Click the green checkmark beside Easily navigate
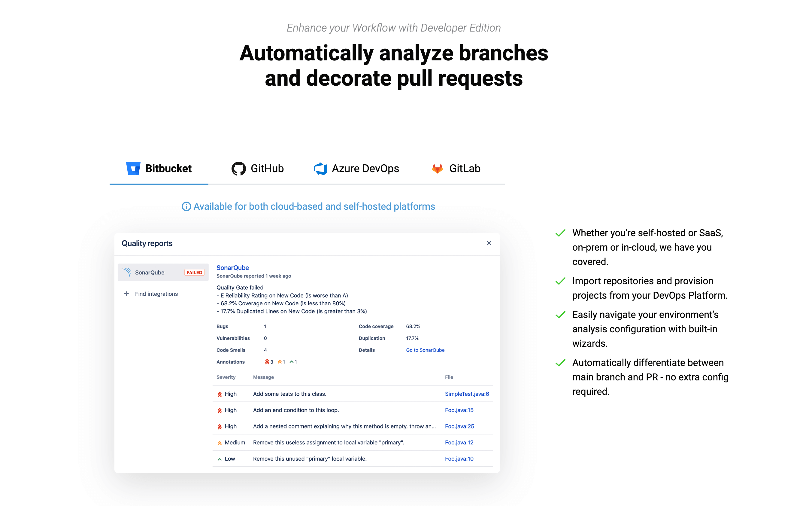The width and height of the screenshot is (812, 506). 560,315
